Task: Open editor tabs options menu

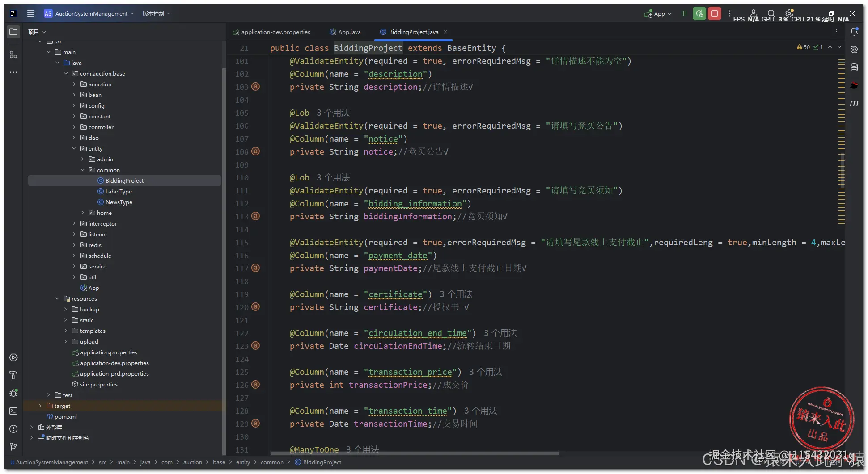Action: pyautogui.click(x=836, y=32)
